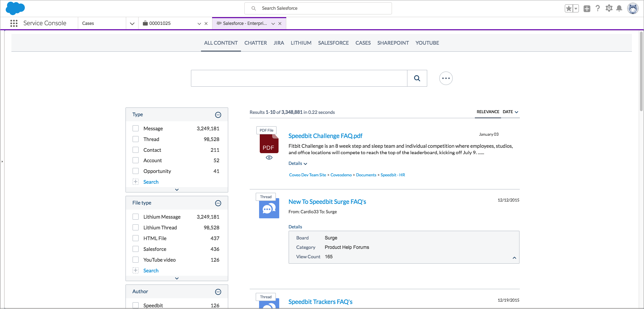Open the Setup gear icon
Screen dimensions: 644x309
609,8
